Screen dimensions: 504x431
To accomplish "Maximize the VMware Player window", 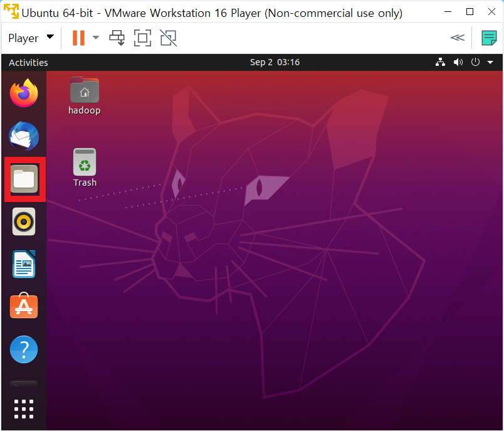I will pyautogui.click(x=470, y=12).
